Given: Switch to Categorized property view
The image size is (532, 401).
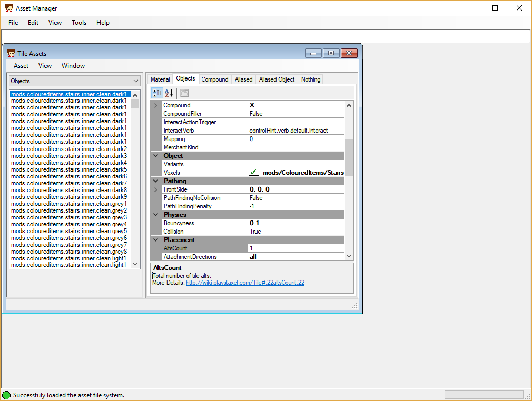Looking at the screenshot, I should (x=157, y=93).
